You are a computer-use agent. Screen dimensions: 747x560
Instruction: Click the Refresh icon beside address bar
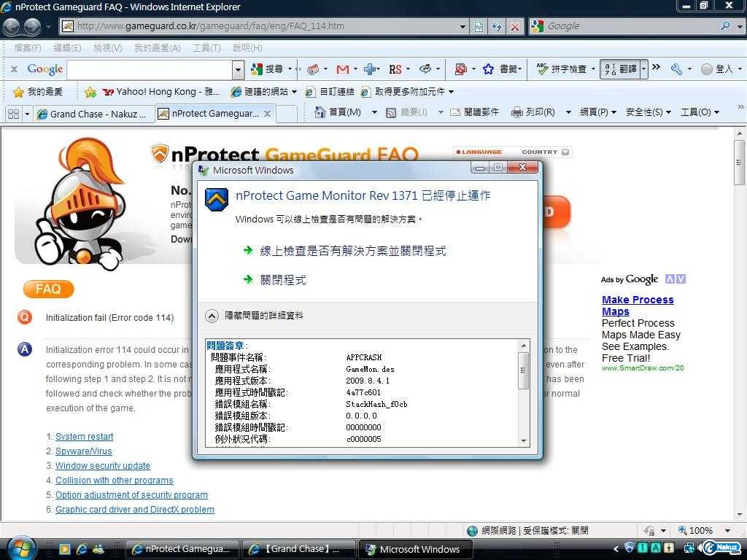(497, 26)
